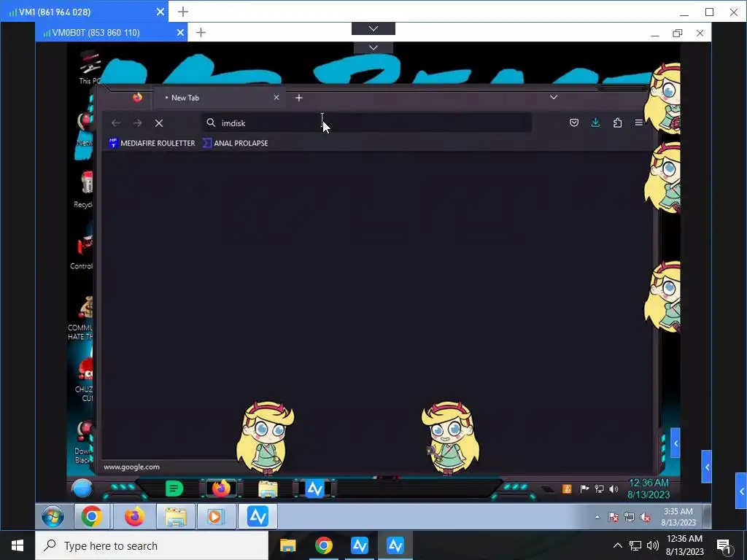Switch to the VM1 (861 964 028) session tab
The height and width of the screenshot is (560, 747).
point(83,12)
